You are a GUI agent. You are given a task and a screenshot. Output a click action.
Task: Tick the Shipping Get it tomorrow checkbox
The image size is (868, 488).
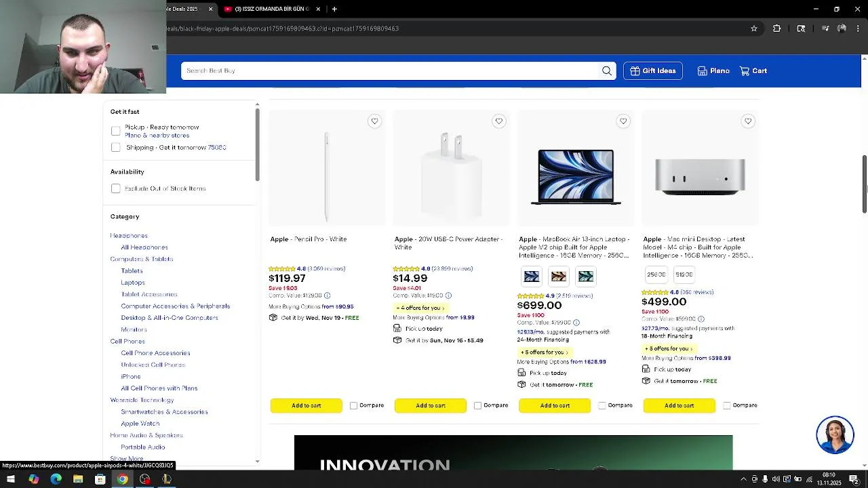(x=115, y=147)
